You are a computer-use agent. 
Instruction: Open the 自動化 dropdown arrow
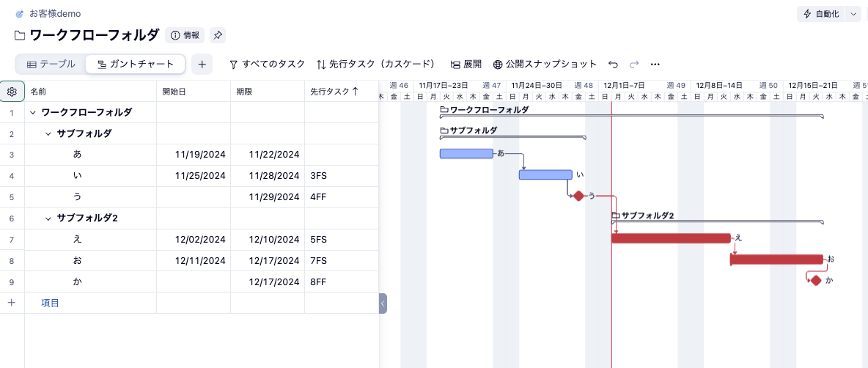(853, 14)
